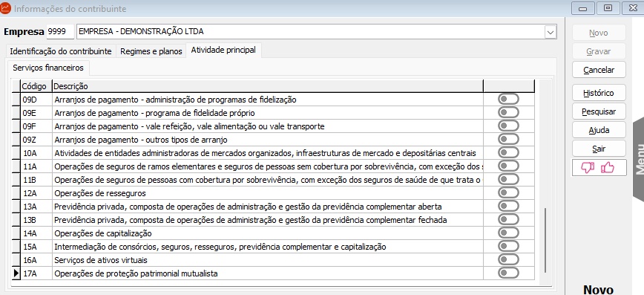Select row text 'Serviços de ativos virtuais'
This screenshot has width=644, height=295.
tap(101, 260)
